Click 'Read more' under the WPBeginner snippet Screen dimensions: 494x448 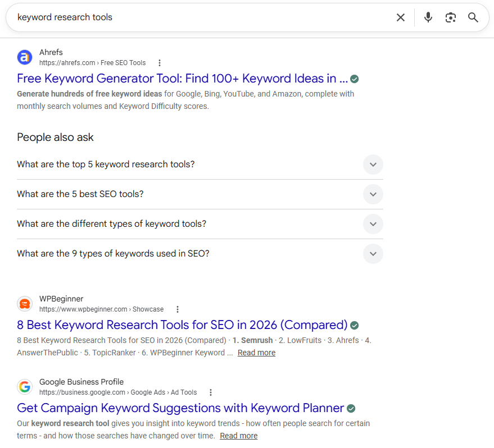pos(256,353)
